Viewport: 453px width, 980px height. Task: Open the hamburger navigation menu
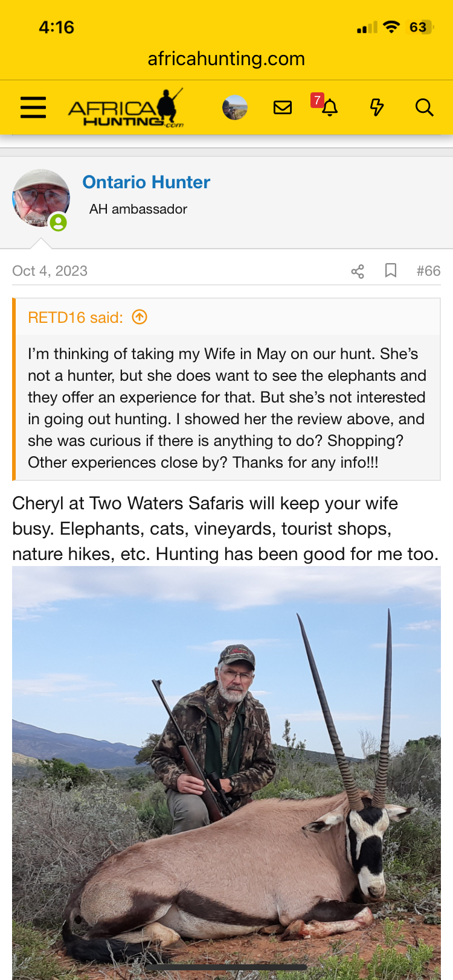pyautogui.click(x=33, y=107)
